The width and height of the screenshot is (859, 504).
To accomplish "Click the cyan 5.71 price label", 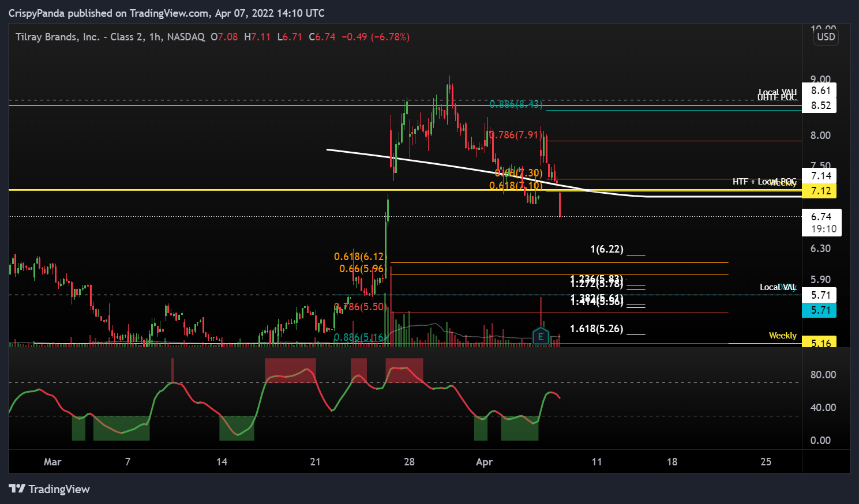I will (x=820, y=310).
